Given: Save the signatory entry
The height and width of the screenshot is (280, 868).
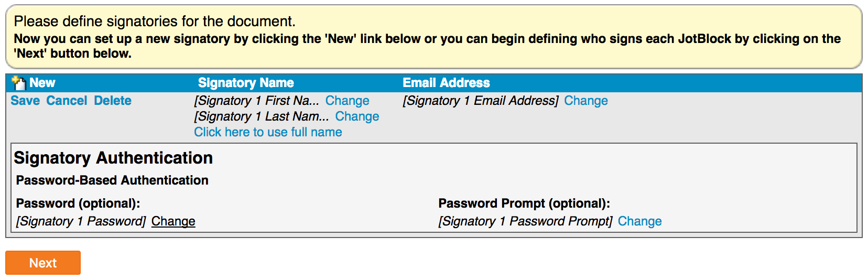Looking at the screenshot, I should pos(25,101).
